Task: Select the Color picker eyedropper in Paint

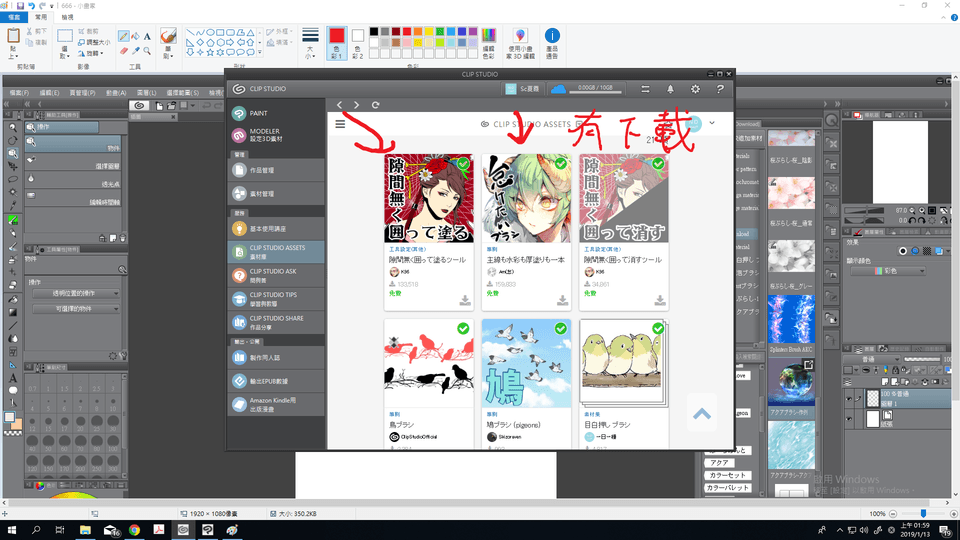Action: point(135,51)
